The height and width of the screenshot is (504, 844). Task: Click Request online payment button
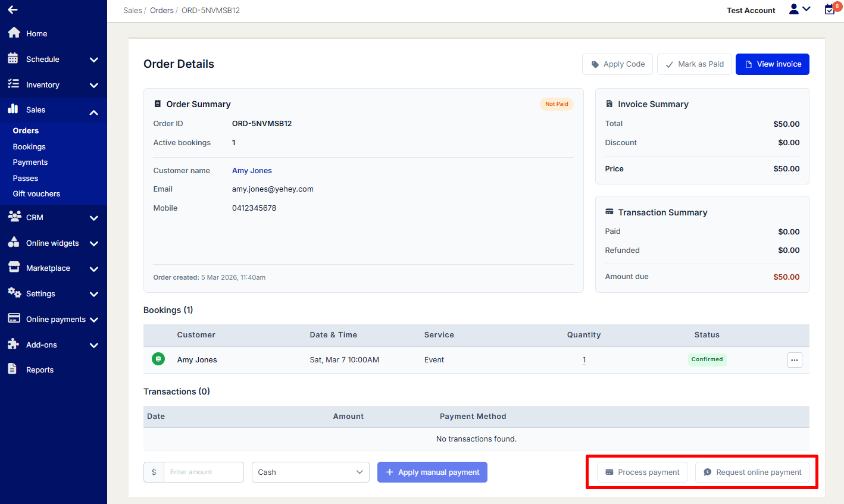tap(752, 472)
